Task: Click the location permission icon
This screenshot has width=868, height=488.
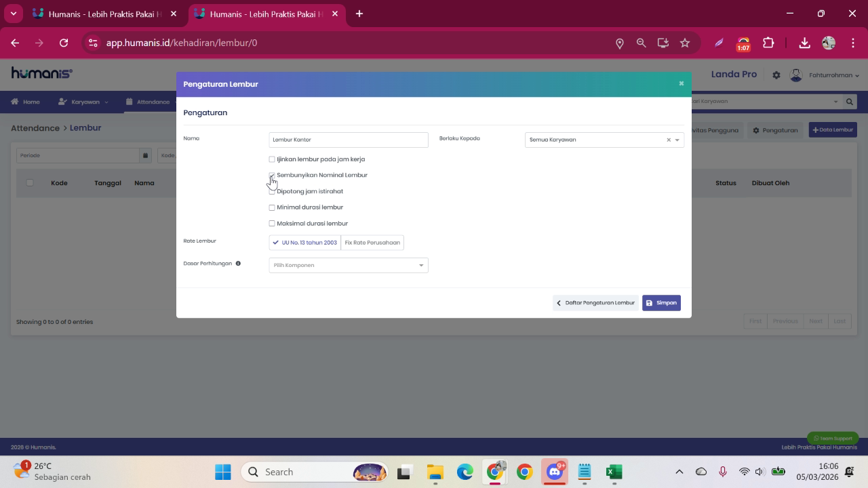Action: (619, 43)
